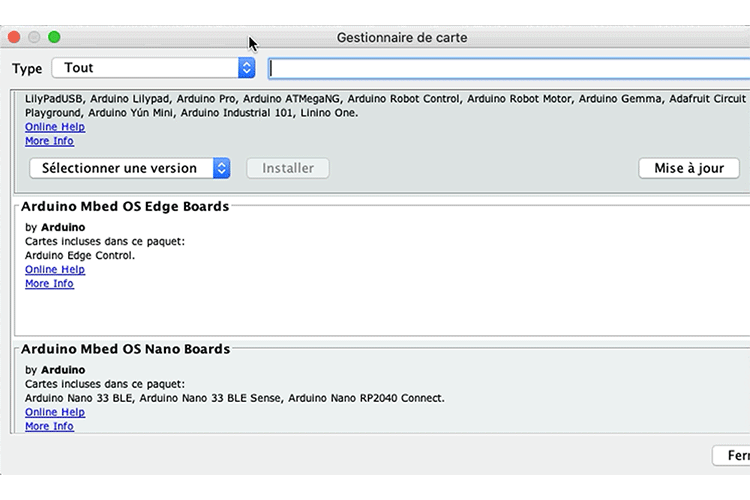Focus the board search text field
Viewport: 750px width, 500px height.
click(510, 68)
